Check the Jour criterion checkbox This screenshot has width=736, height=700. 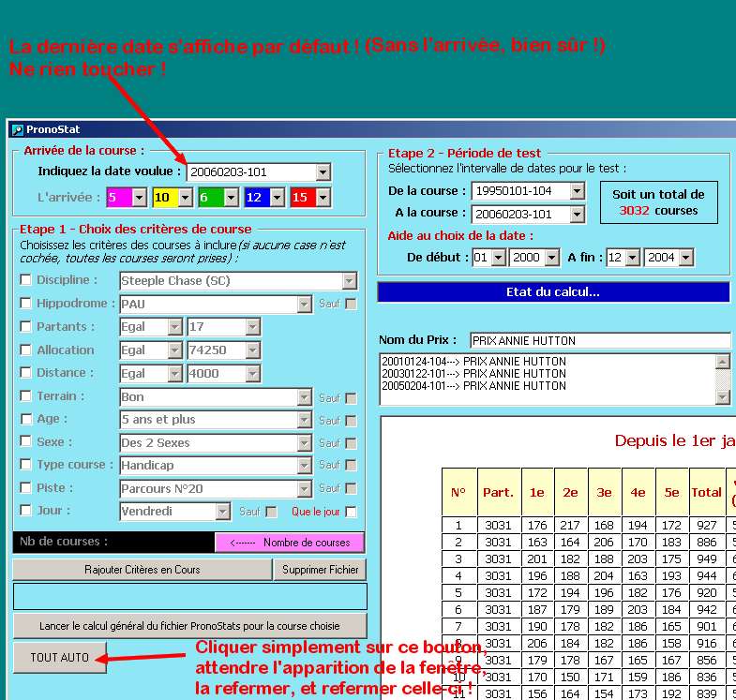tap(26, 510)
